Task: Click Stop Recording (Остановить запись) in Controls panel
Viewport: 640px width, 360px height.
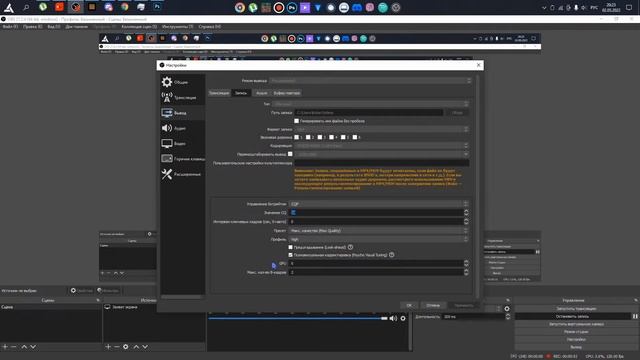Action: tap(573, 316)
